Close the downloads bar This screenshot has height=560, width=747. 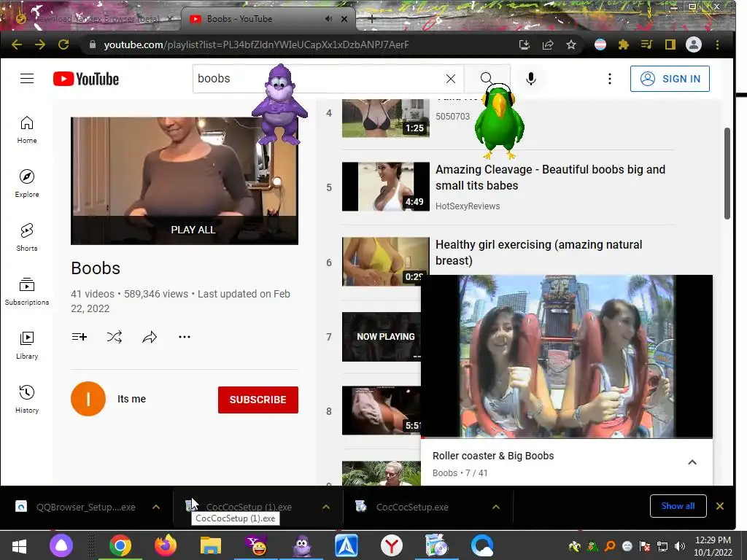(720, 506)
